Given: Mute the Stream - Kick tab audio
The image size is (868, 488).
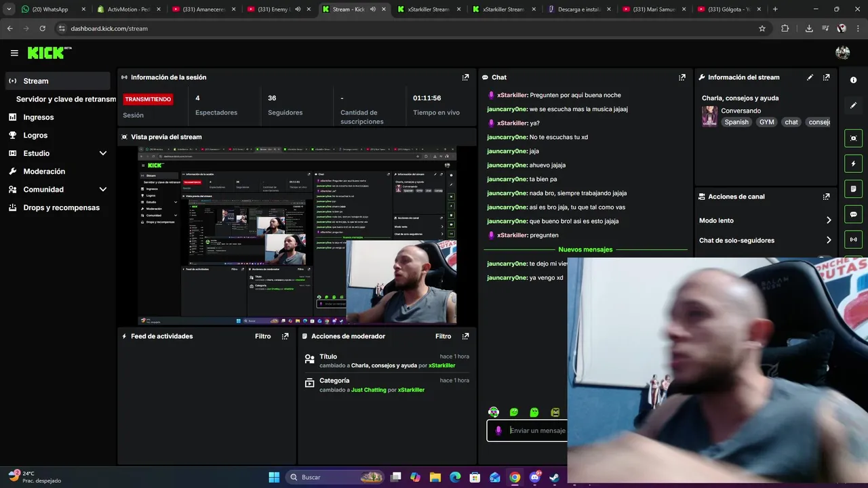Looking at the screenshot, I should (372, 9).
